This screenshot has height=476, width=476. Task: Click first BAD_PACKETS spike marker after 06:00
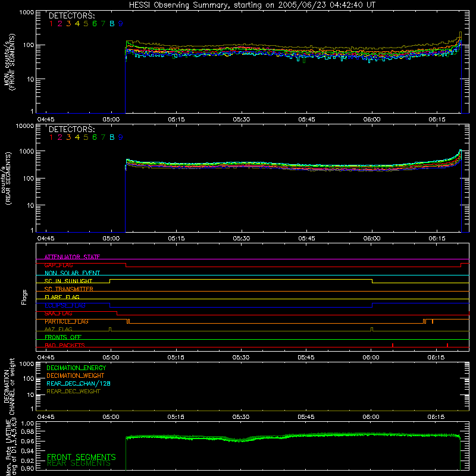click(x=393, y=345)
